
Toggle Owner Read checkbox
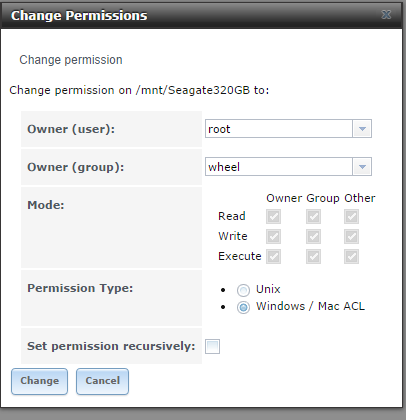[273, 217]
